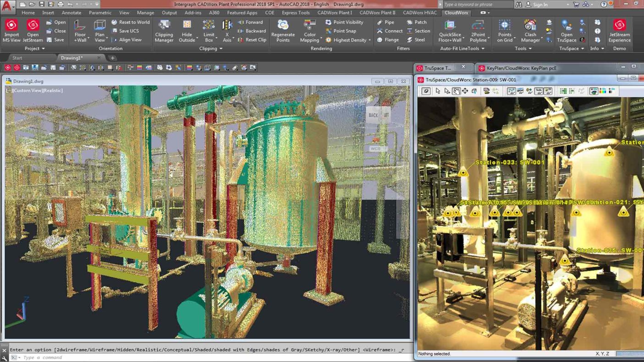Toggle the green points grid icon in TruSpace toolbar
This screenshot has width=644, height=362.
(563, 91)
